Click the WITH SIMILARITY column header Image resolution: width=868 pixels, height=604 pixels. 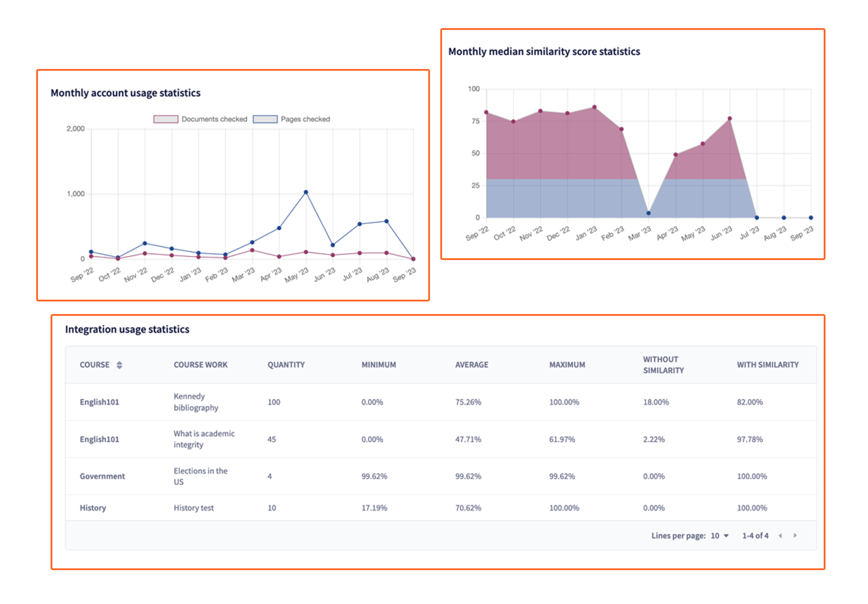(768, 365)
